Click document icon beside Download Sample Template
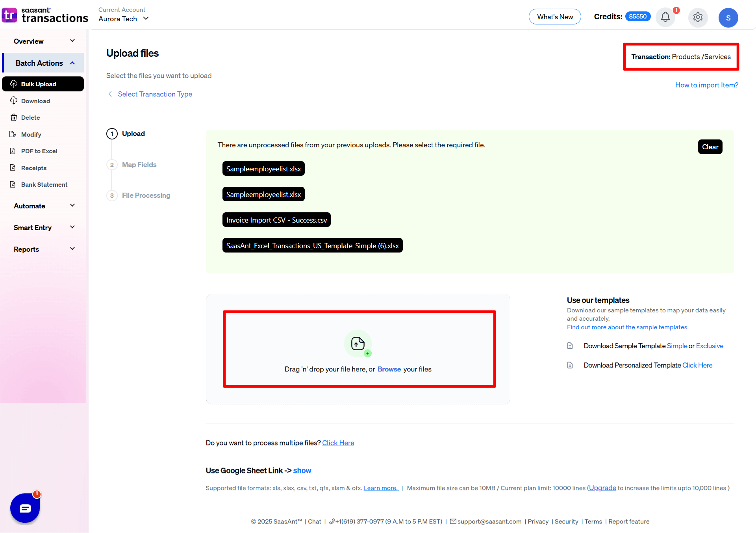This screenshot has width=756, height=533. point(570,346)
